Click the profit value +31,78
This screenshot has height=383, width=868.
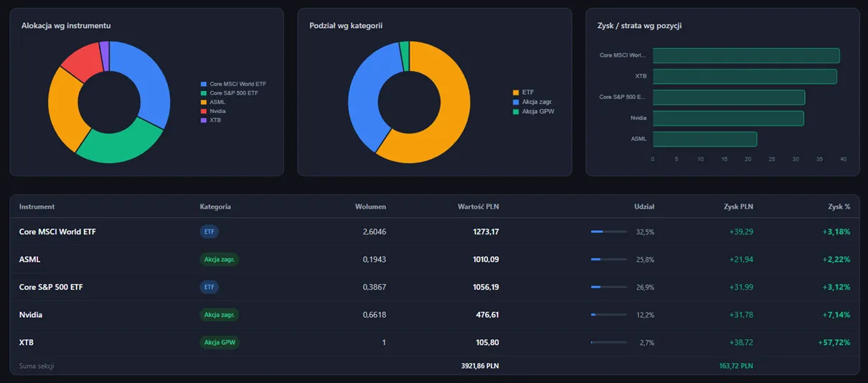click(741, 315)
